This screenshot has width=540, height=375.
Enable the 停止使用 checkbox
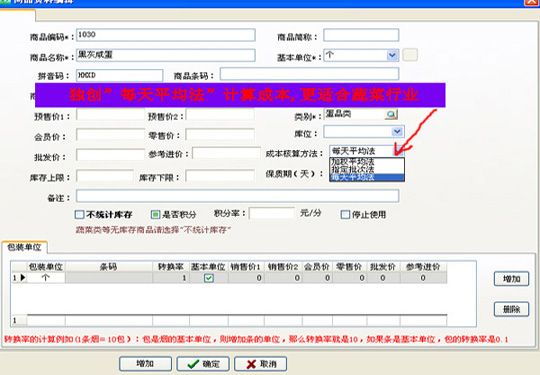click(x=345, y=215)
